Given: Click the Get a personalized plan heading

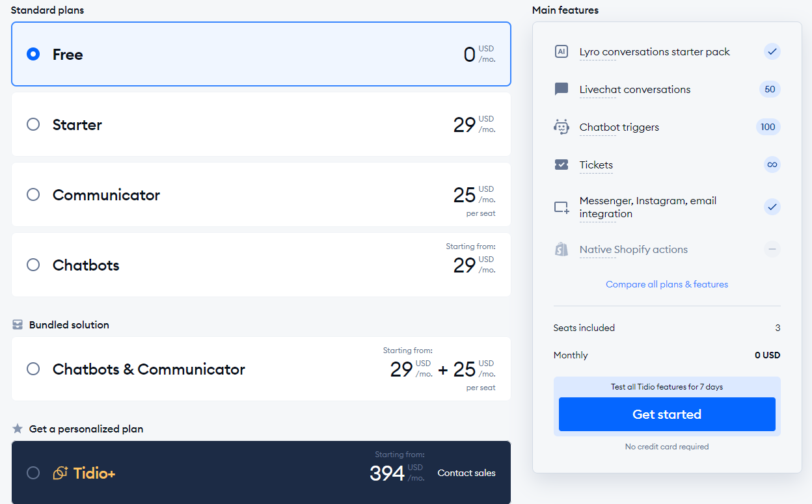Looking at the screenshot, I should point(86,429).
